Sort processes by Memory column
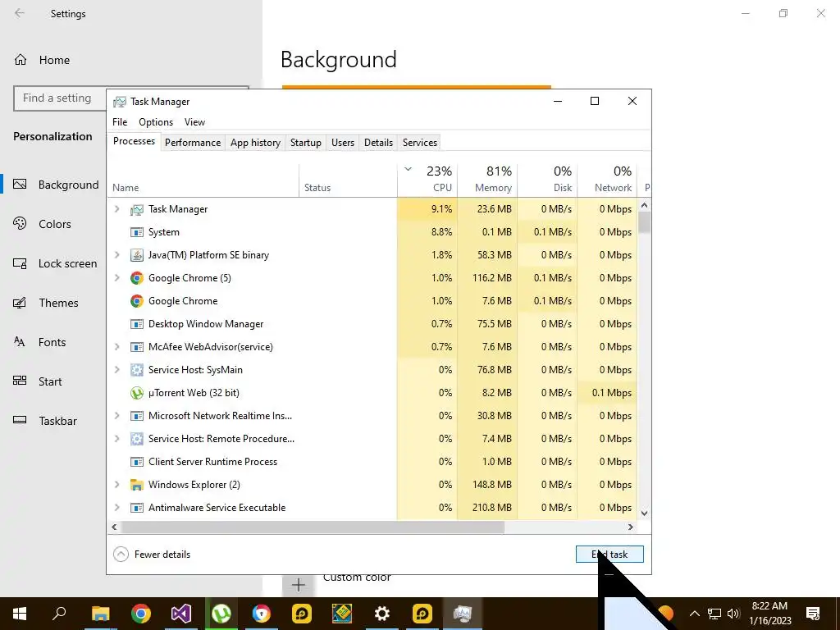 487,179
